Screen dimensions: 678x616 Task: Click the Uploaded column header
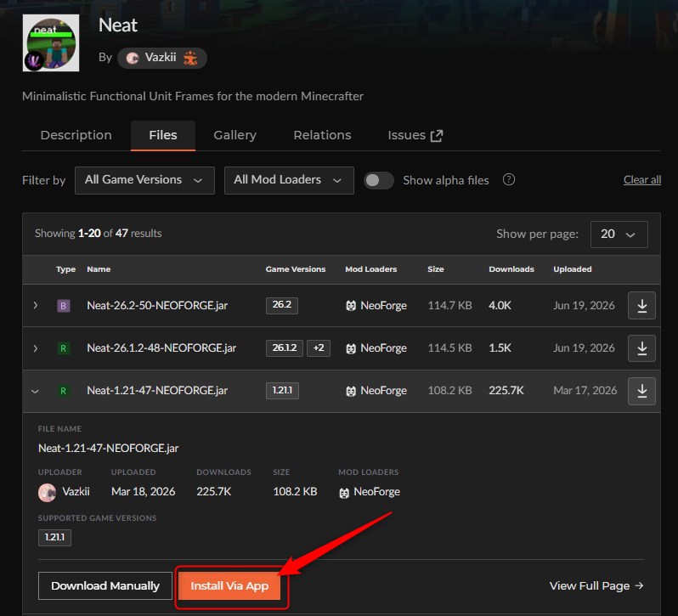572,268
